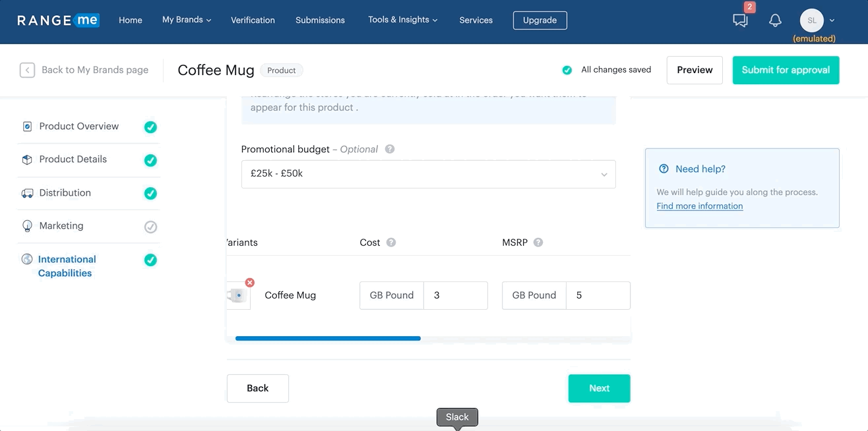Click the Coffee Mug variant name
This screenshot has height=431, width=868.
290,295
